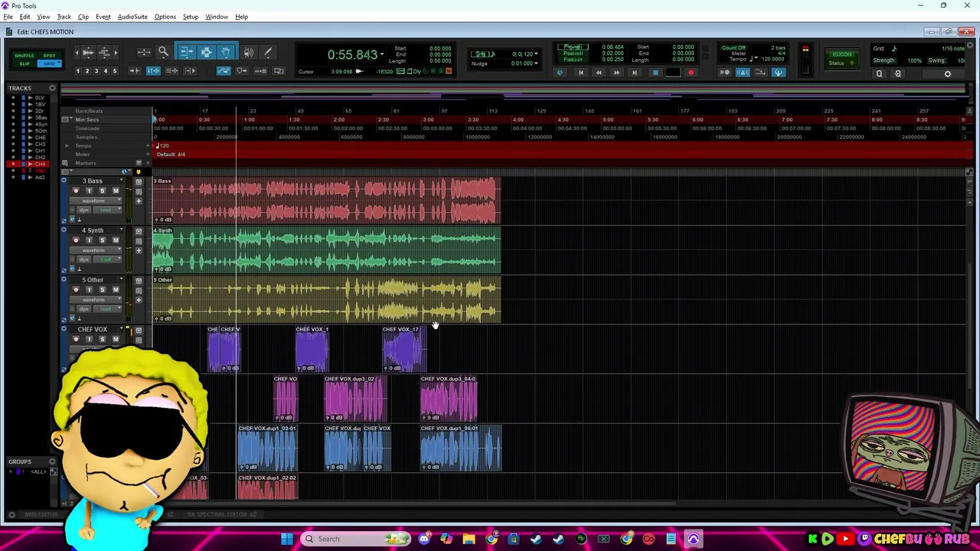Open the grid settings gear icon
Image resolution: width=980 pixels, height=551 pixels.
coord(947,74)
